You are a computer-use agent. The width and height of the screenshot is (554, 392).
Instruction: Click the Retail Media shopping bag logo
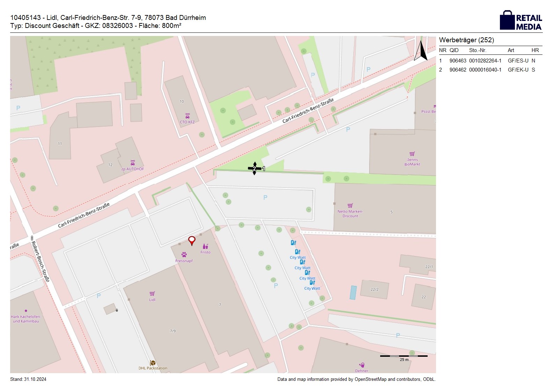(507, 20)
